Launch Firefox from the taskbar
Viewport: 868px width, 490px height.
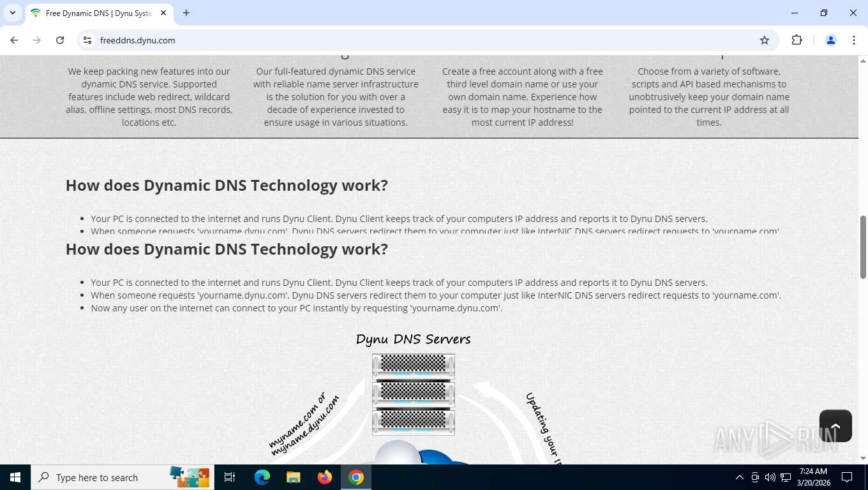[325, 477]
